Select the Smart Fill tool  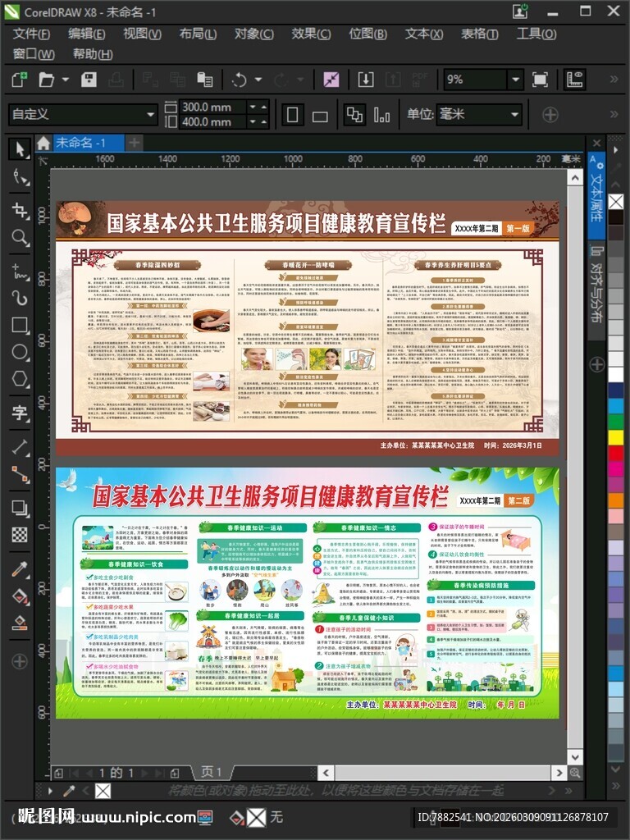(x=20, y=622)
